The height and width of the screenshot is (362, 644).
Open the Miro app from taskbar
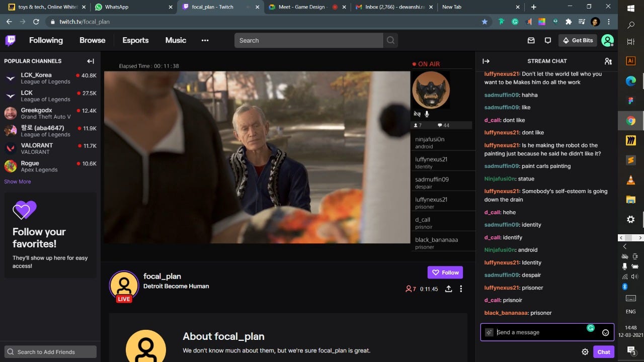(x=631, y=140)
